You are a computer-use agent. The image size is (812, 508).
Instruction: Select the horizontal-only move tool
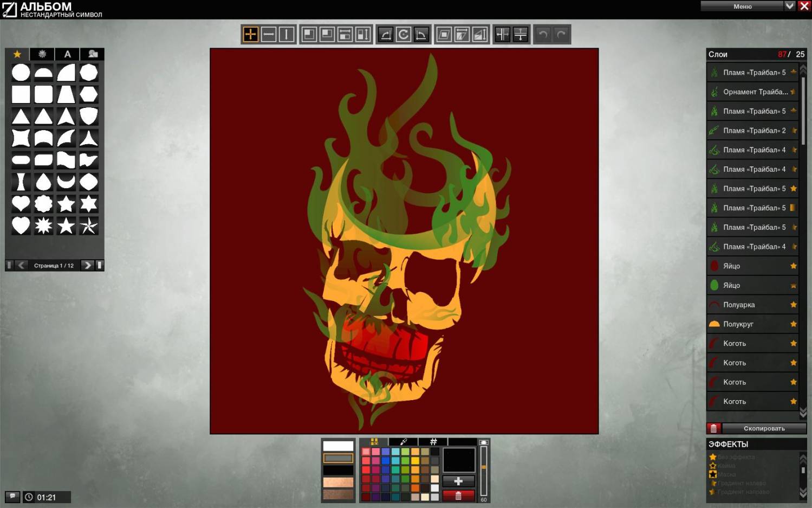point(269,35)
